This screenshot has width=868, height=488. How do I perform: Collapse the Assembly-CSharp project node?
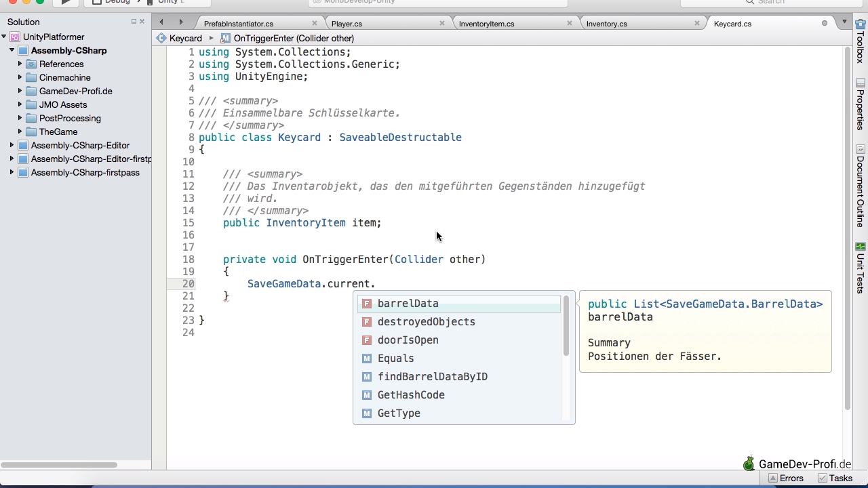[x=12, y=50]
